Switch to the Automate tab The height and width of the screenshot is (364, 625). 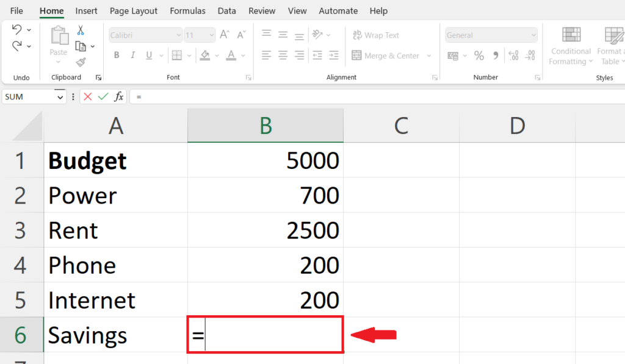click(338, 11)
